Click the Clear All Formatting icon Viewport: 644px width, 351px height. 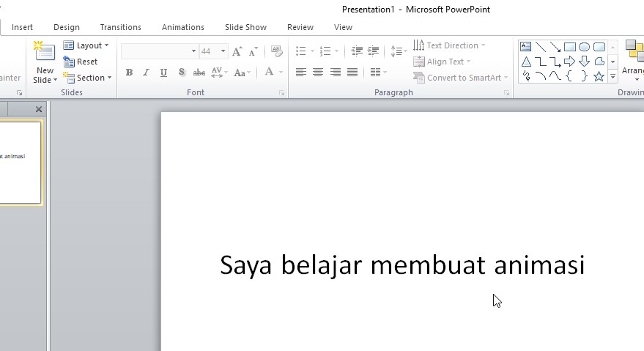tap(276, 51)
